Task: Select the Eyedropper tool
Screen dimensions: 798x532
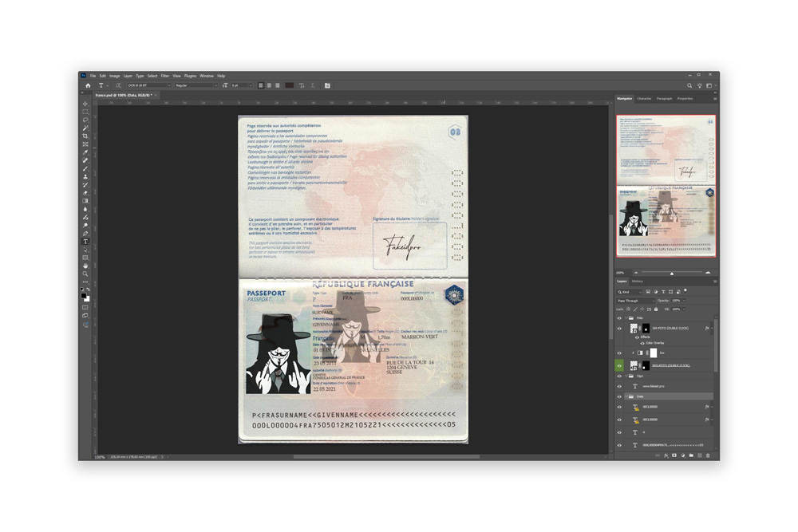Action: pyautogui.click(x=83, y=154)
